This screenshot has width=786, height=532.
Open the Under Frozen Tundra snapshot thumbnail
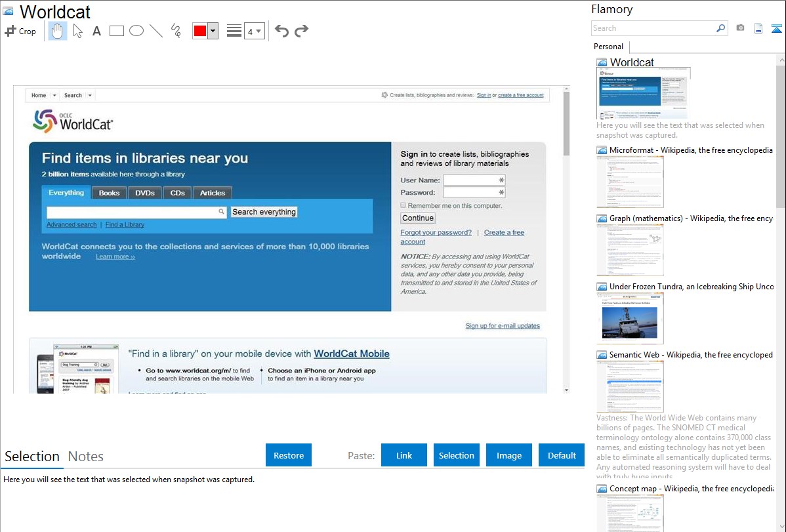click(630, 318)
